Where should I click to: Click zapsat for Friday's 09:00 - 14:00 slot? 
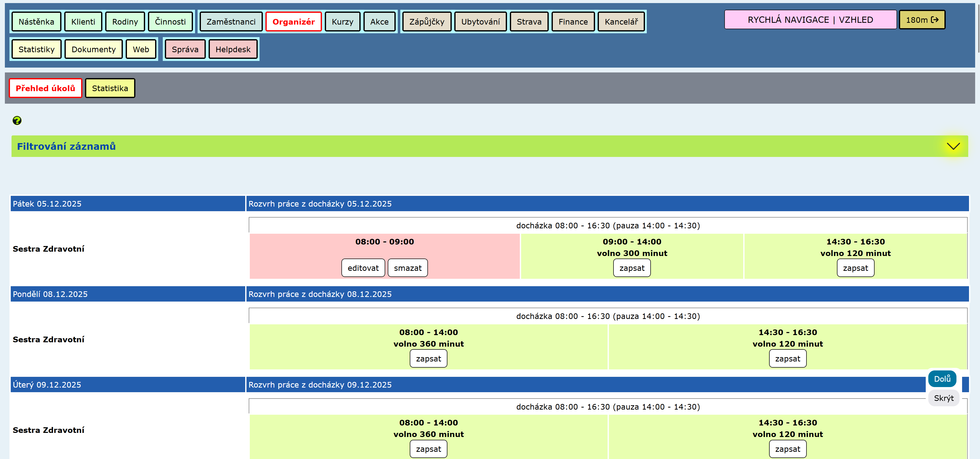click(x=631, y=268)
